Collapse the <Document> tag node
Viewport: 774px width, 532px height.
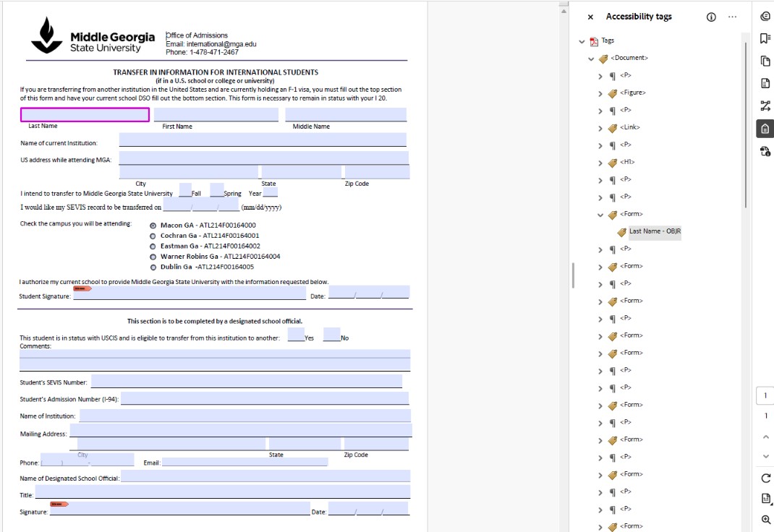591,59
